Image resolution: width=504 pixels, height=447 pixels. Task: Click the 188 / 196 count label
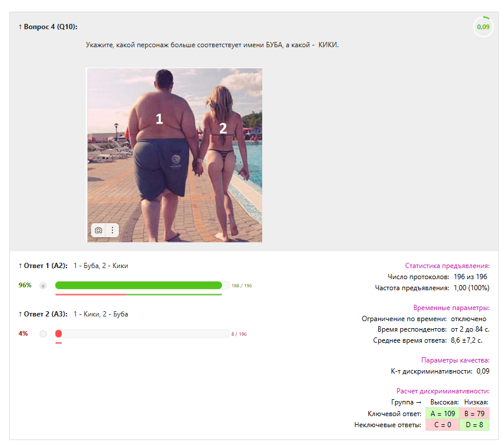pos(242,286)
